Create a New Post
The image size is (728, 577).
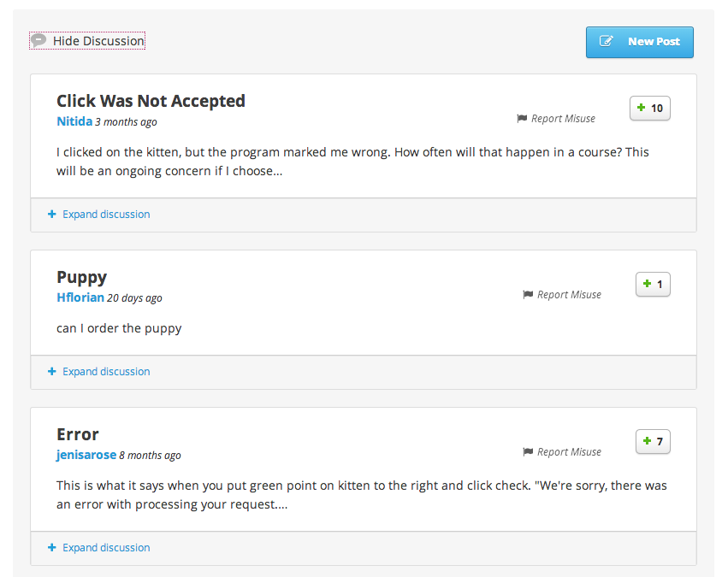639,42
